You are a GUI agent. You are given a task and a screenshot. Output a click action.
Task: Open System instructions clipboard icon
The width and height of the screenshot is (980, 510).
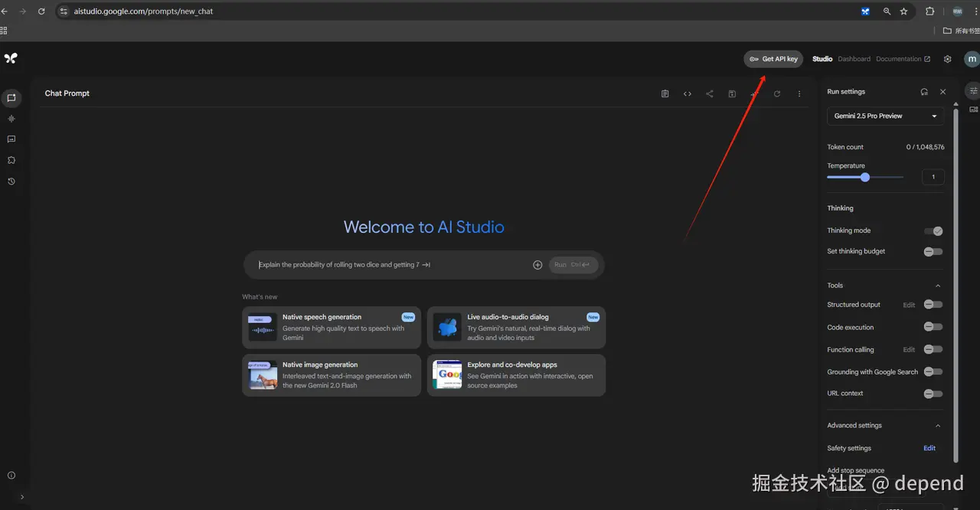pos(665,93)
